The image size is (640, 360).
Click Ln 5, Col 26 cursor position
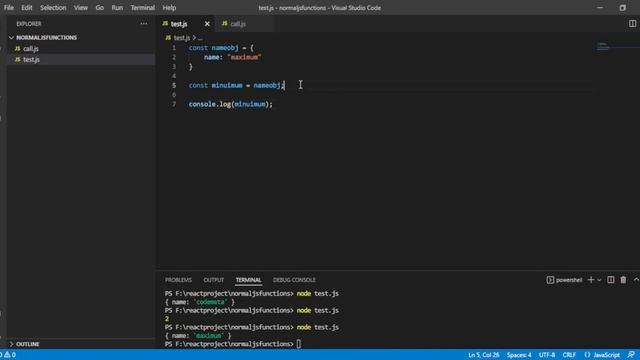pos(484,355)
